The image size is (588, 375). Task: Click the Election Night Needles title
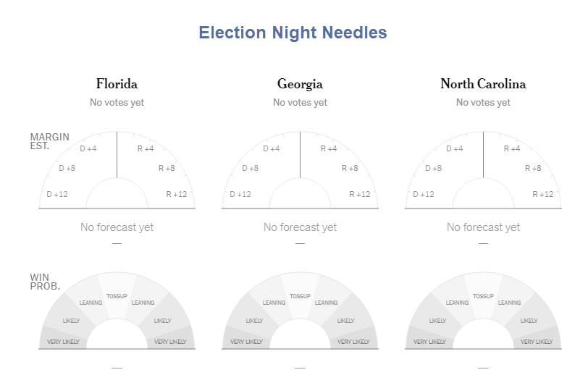[x=293, y=33]
